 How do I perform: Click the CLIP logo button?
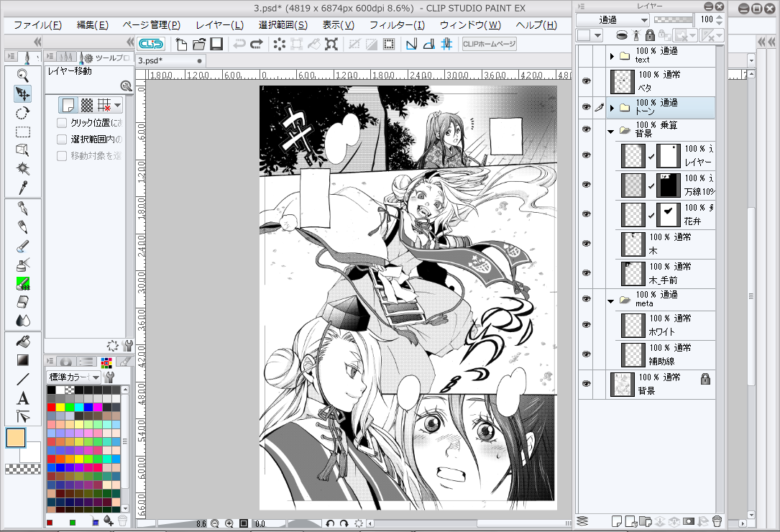tap(151, 45)
